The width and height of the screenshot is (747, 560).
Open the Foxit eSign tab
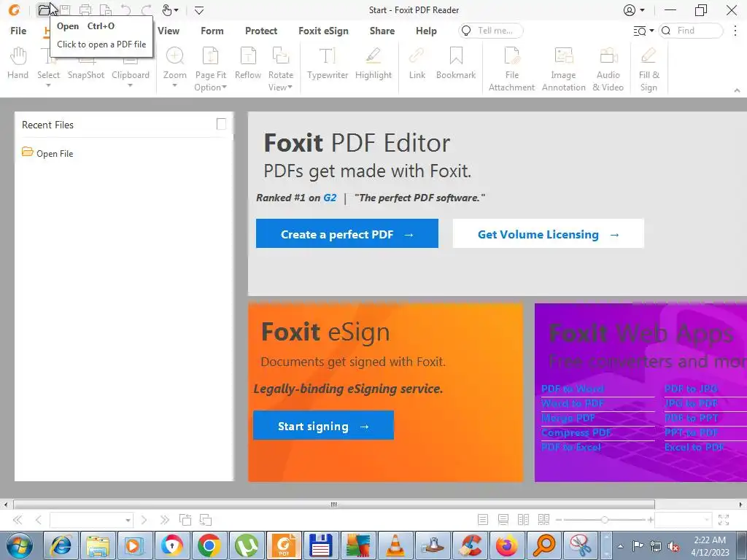(x=323, y=31)
